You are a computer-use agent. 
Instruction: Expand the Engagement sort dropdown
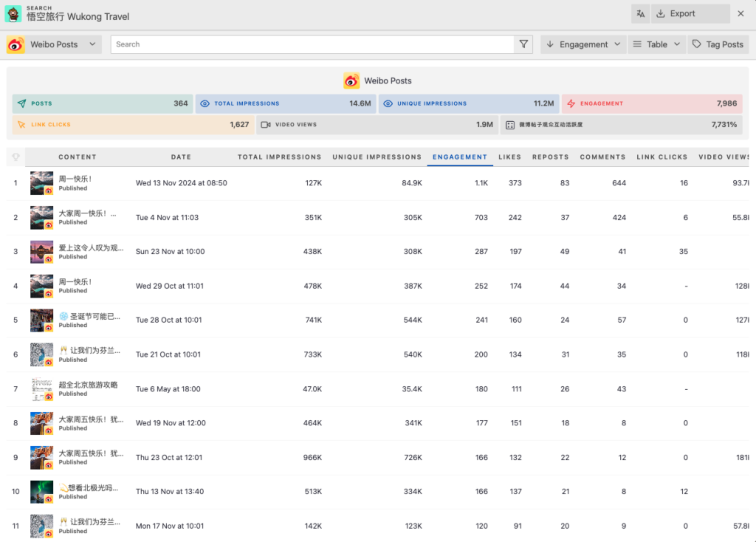pyautogui.click(x=583, y=44)
